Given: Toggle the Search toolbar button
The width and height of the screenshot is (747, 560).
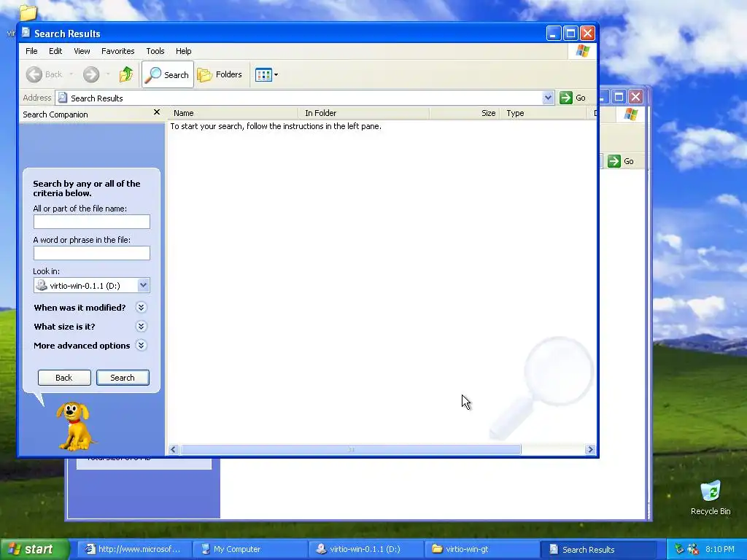Looking at the screenshot, I should pyautogui.click(x=168, y=75).
